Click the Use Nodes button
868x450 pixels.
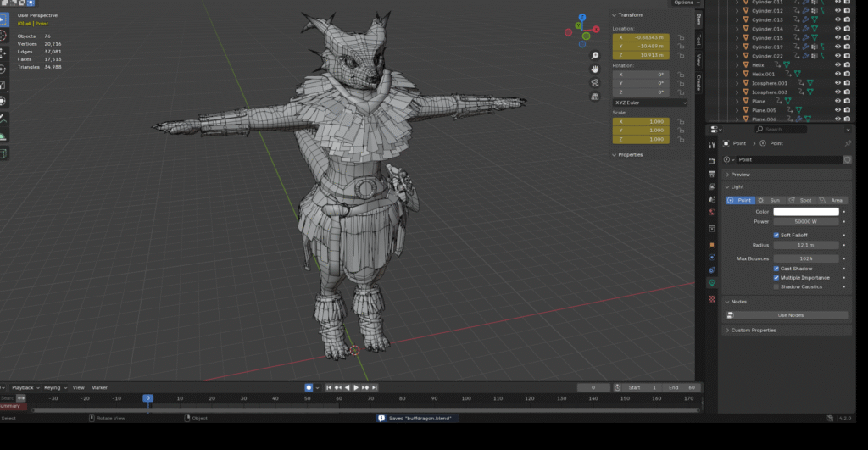(790, 315)
